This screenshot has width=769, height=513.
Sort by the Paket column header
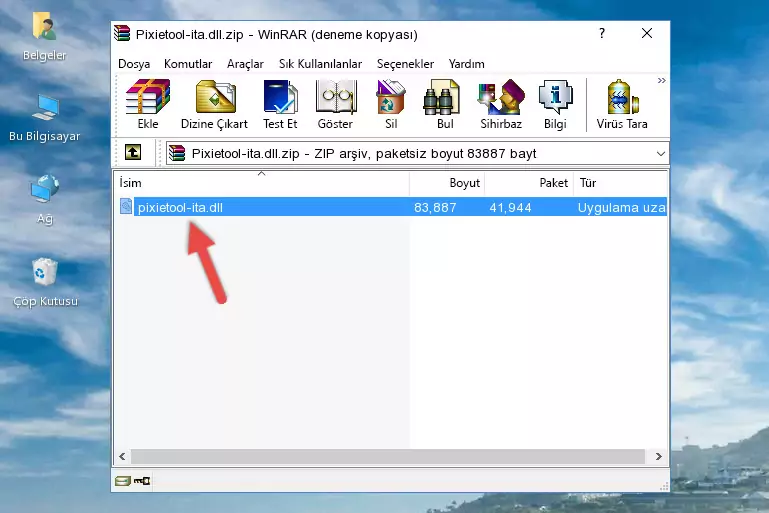pyautogui.click(x=529, y=183)
